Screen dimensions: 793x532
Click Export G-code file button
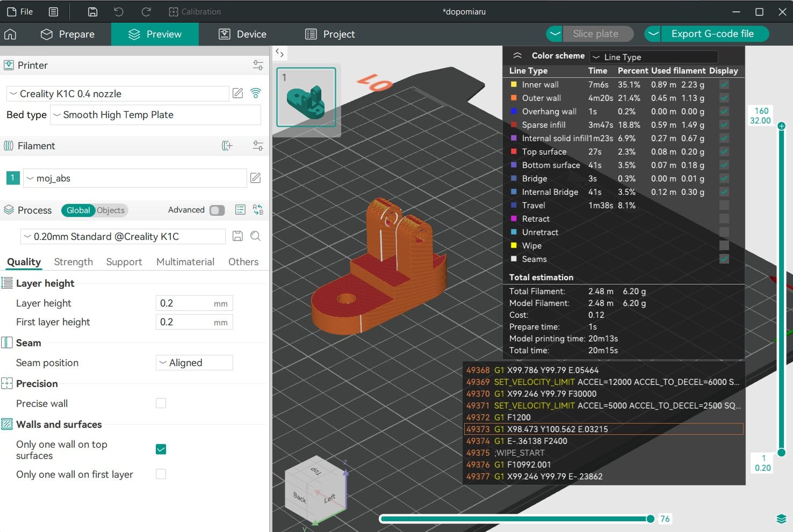coord(712,34)
